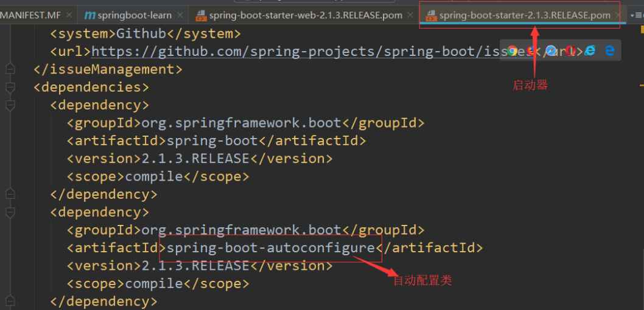644x310 pixels.
Task: Close the MANIFEST.MF tab
Action: [x=69, y=16]
